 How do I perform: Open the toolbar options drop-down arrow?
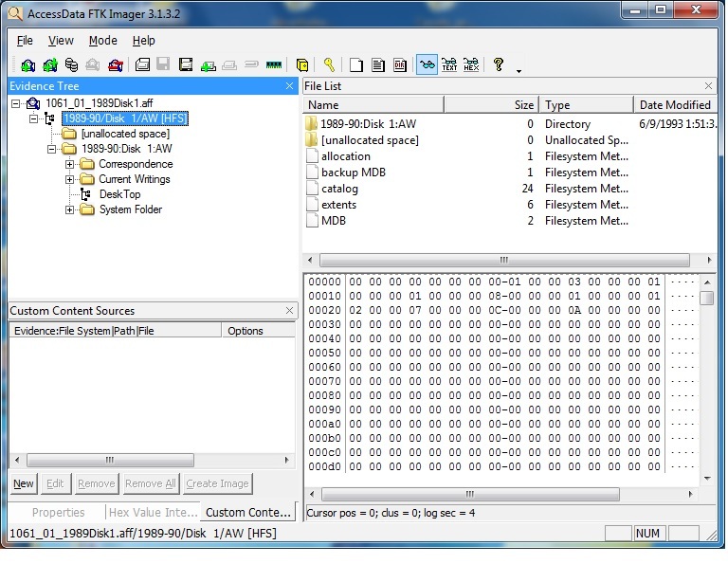click(x=519, y=71)
